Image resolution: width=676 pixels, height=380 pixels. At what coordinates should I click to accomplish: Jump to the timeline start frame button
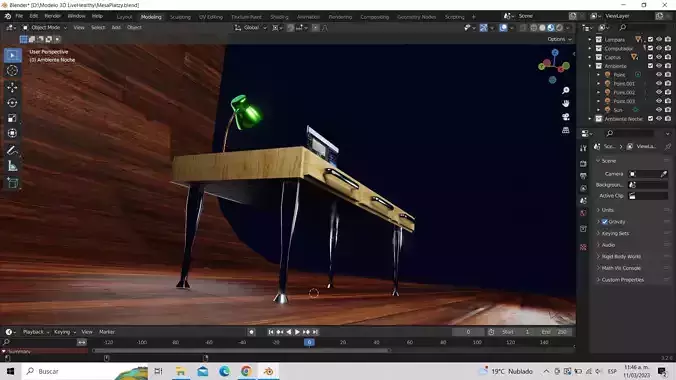[x=271, y=332]
